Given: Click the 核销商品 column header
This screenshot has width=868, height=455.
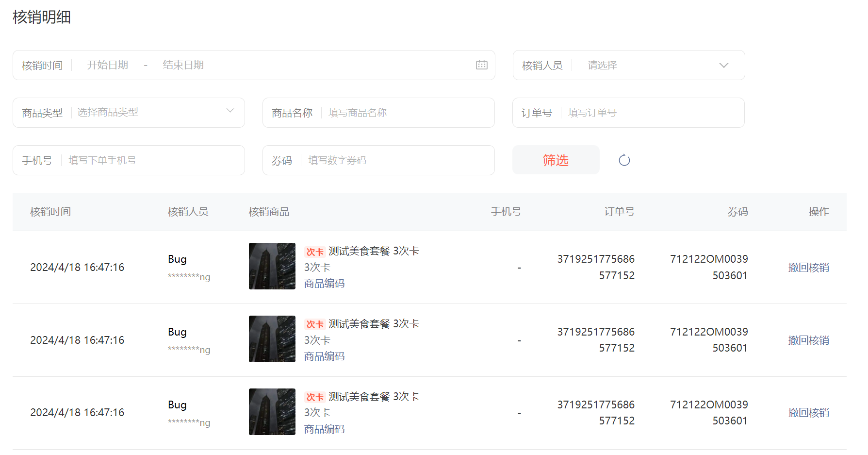Looking at the screenshot, I should [x=269, y=212].
